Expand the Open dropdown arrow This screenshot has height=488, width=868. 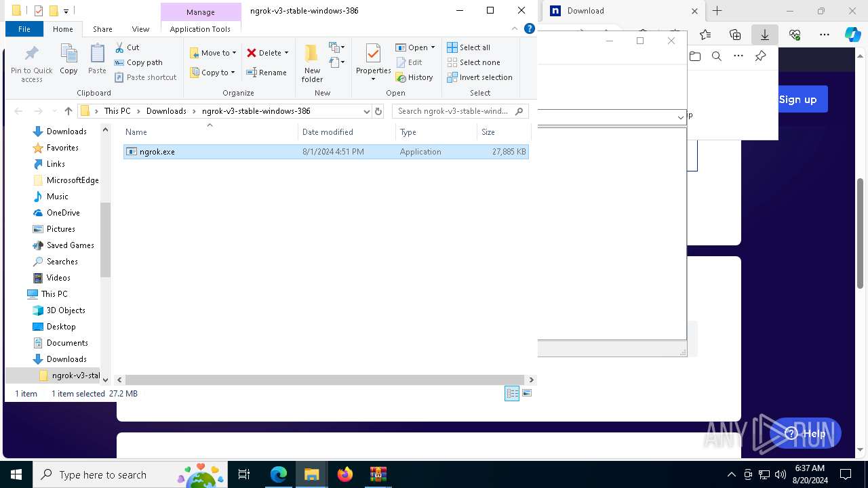(433, 47)
